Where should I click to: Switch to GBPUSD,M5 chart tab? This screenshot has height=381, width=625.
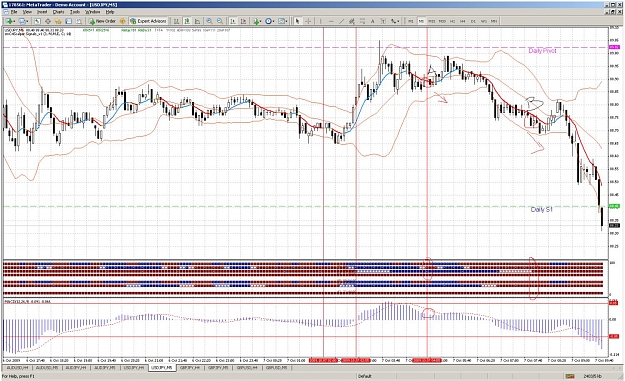[276, 367]
